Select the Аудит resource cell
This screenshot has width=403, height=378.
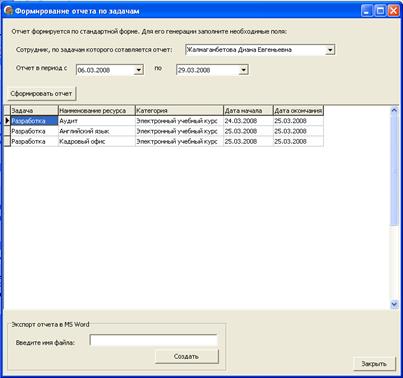tap(97, 121)
